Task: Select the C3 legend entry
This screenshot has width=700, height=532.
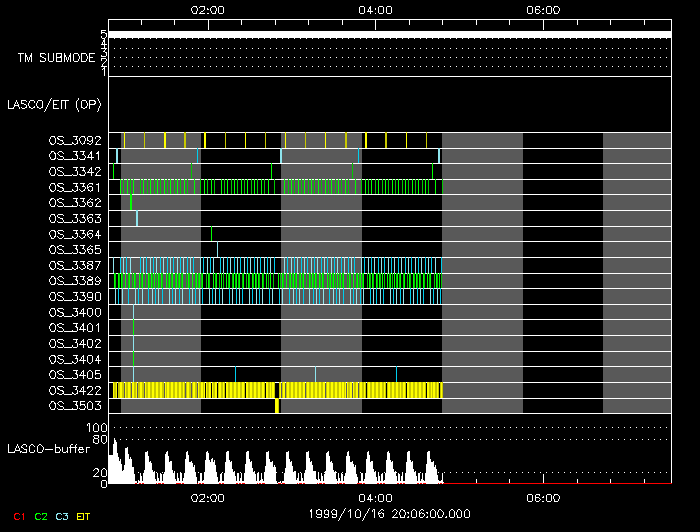Action: 63,516
